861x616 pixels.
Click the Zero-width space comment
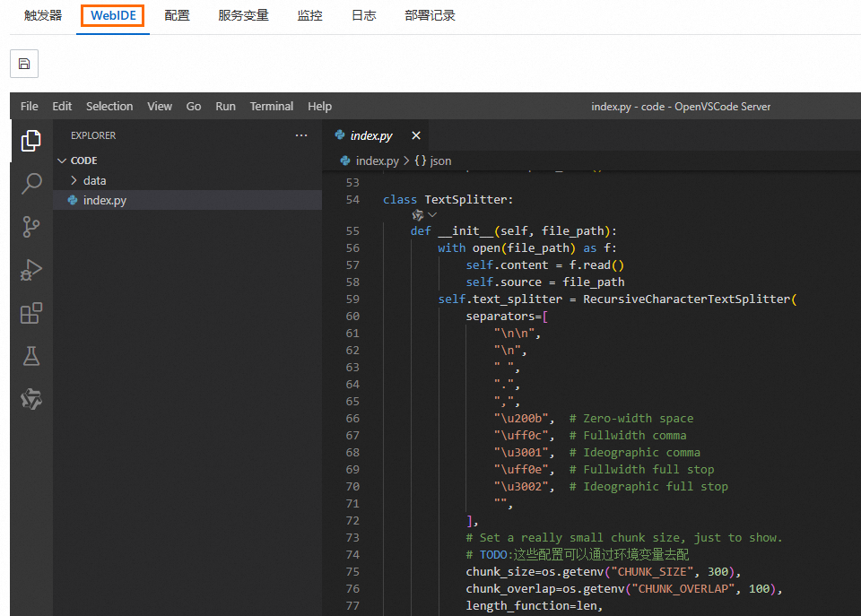(x=631, y=419)
